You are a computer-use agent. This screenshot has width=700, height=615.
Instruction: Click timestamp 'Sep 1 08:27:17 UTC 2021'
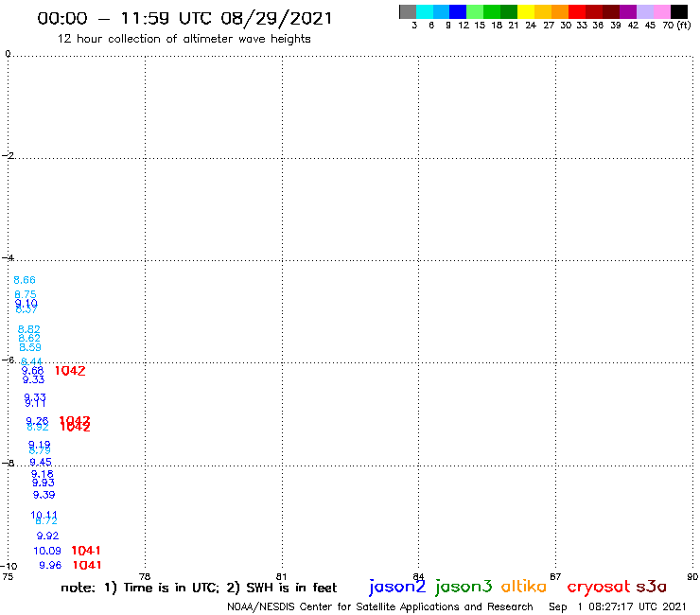click(618, 606)
